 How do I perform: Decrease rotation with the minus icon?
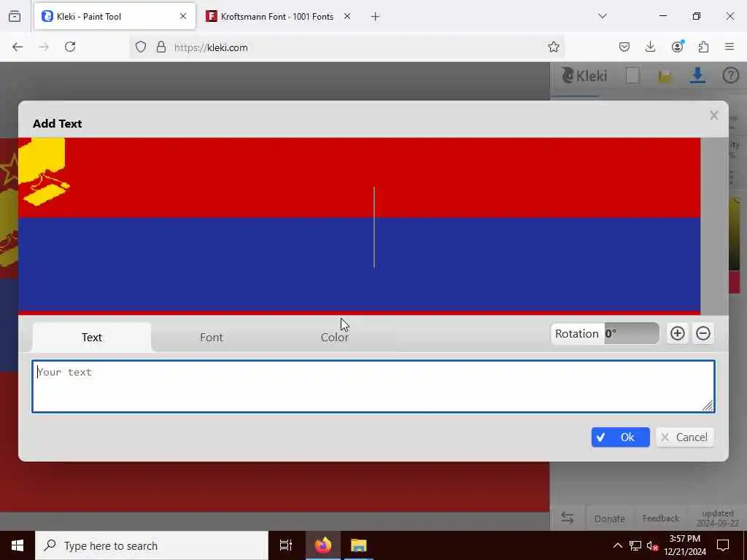pos(703,333)
